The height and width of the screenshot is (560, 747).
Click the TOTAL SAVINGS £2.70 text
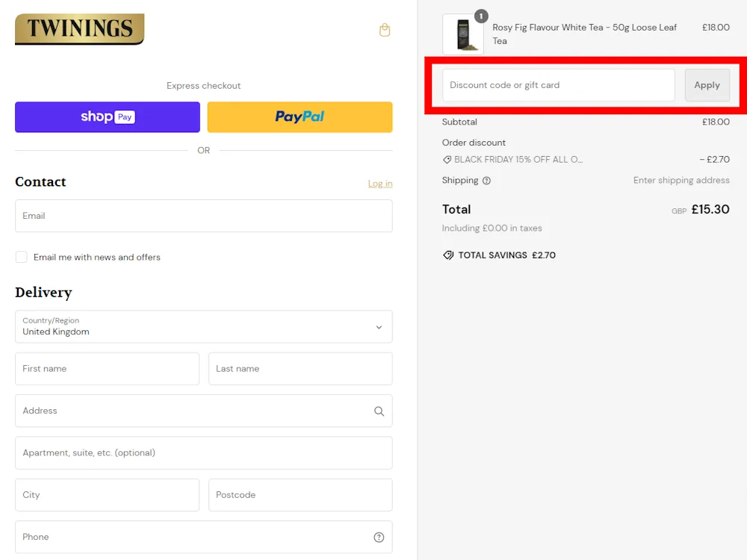pos(507,255)
